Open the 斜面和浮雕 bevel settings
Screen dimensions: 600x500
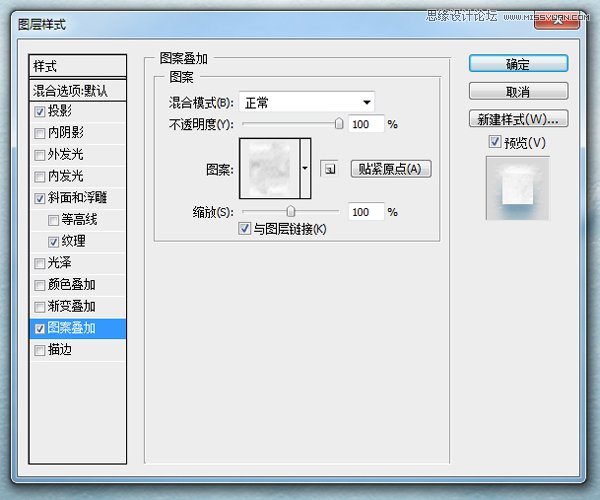[x=77, y=198]
